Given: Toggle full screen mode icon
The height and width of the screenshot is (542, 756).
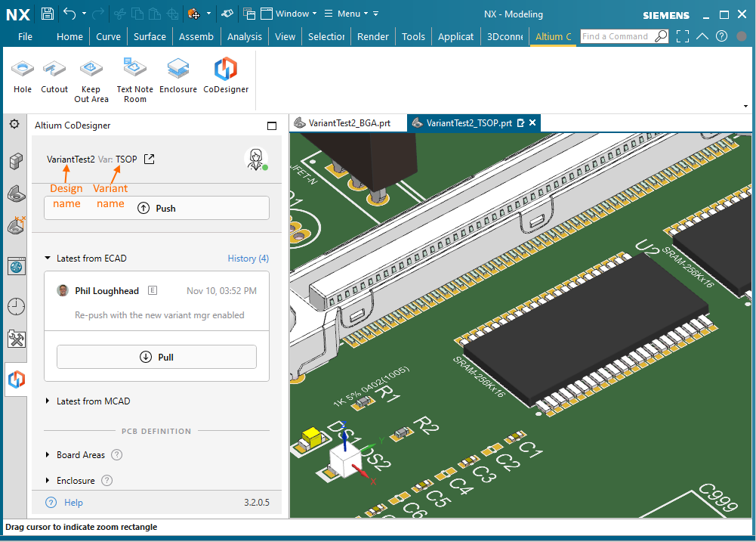Looking at the screenshot, I should click(683, 36).
